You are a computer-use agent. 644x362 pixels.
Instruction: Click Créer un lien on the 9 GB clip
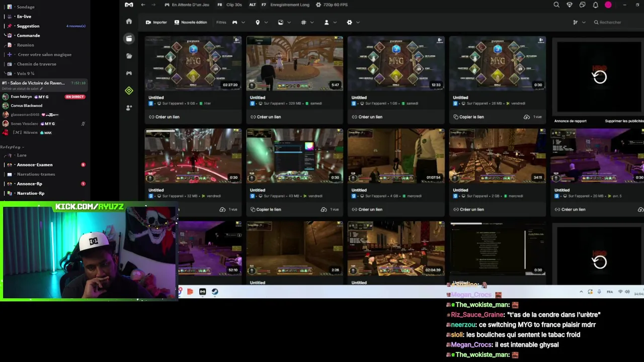164,117
